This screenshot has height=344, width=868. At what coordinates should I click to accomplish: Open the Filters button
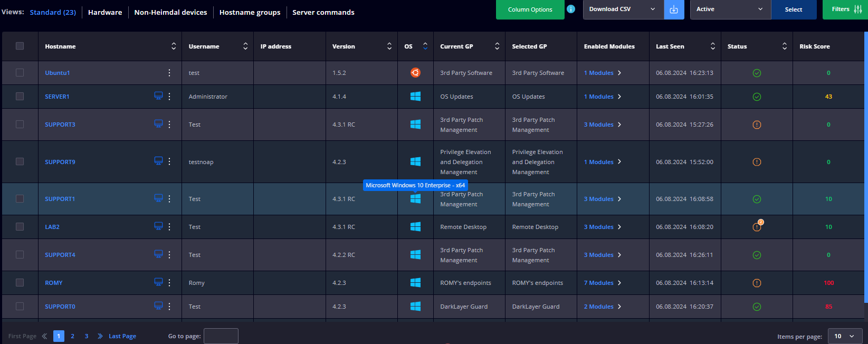click(x=846, y=9)
